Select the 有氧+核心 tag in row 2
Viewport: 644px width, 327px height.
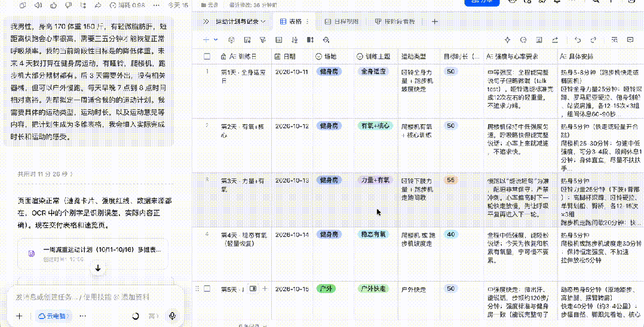tap(375, 126)
